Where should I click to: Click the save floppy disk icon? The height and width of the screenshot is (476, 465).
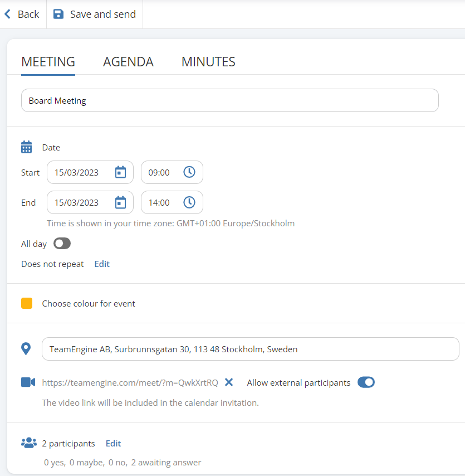point(58,14)
